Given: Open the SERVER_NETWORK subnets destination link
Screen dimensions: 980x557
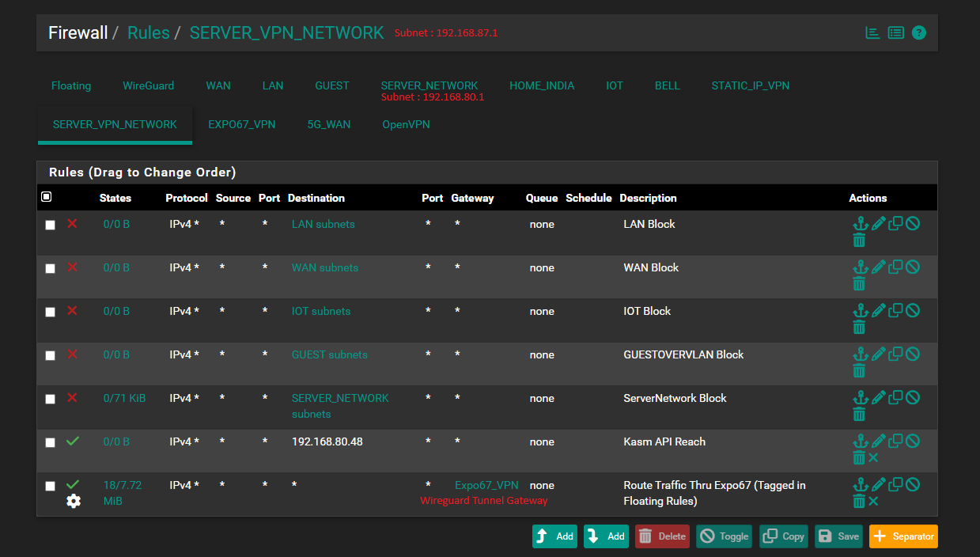Looking at the screenshot, I should click(340, 406).
